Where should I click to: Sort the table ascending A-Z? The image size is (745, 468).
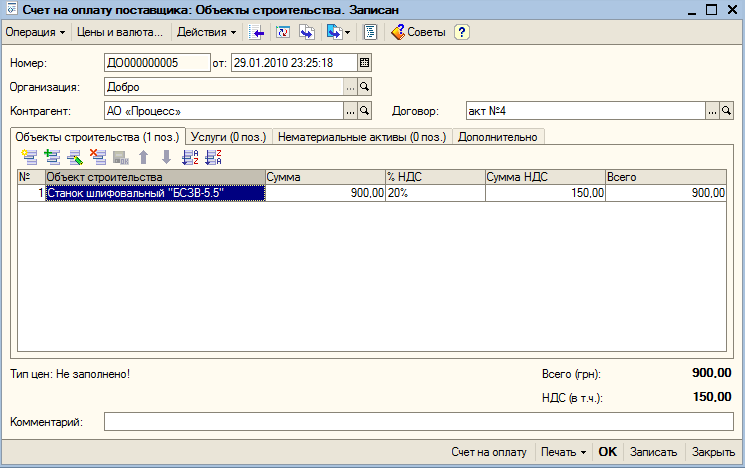point(190,157)
